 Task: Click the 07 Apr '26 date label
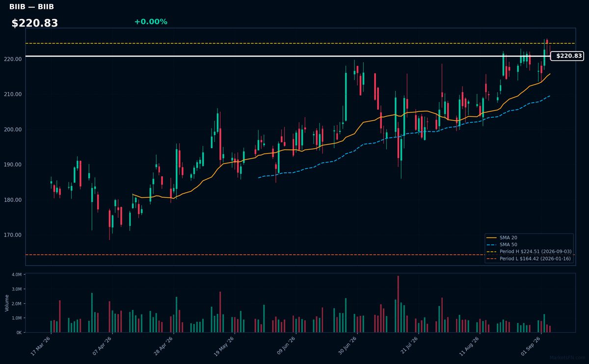pos(102,345)
